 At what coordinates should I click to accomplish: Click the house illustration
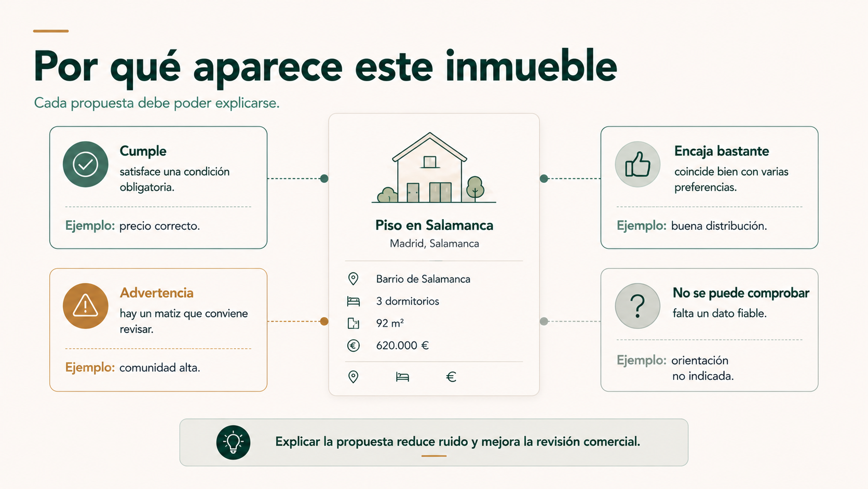pos(433,167)
